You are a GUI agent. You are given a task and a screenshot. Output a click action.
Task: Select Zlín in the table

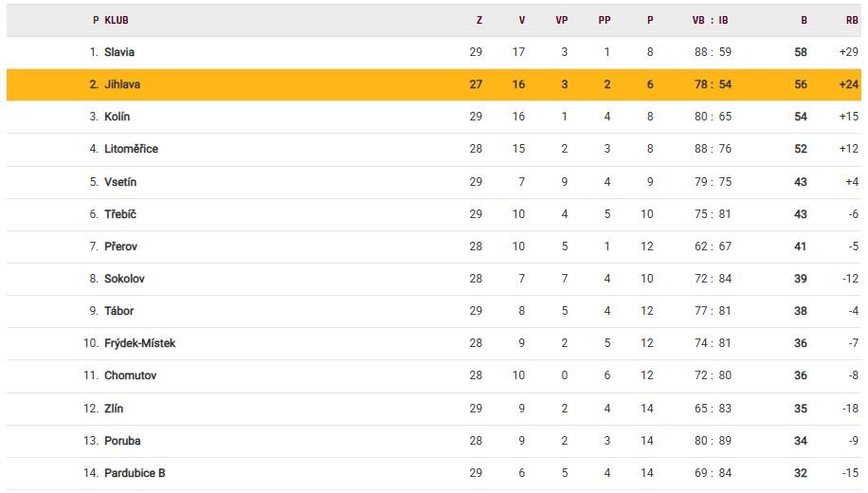pyautogui.click(x=114, y=409)
